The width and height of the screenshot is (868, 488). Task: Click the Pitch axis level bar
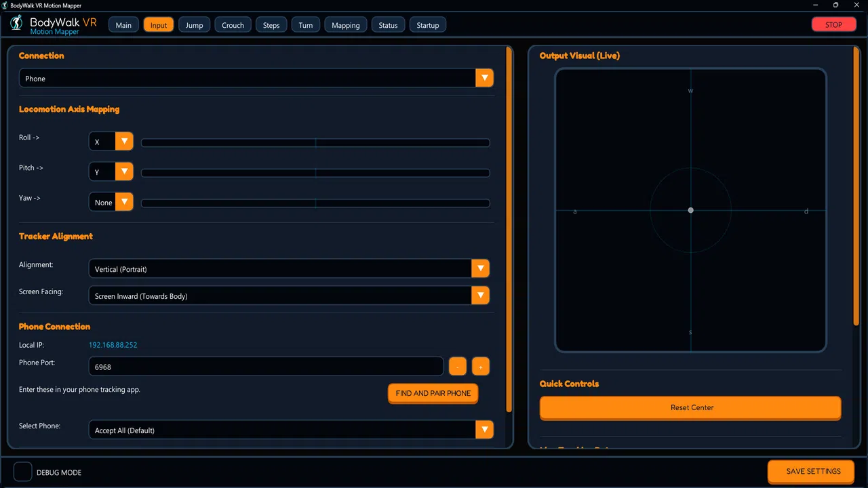[315, 173]
